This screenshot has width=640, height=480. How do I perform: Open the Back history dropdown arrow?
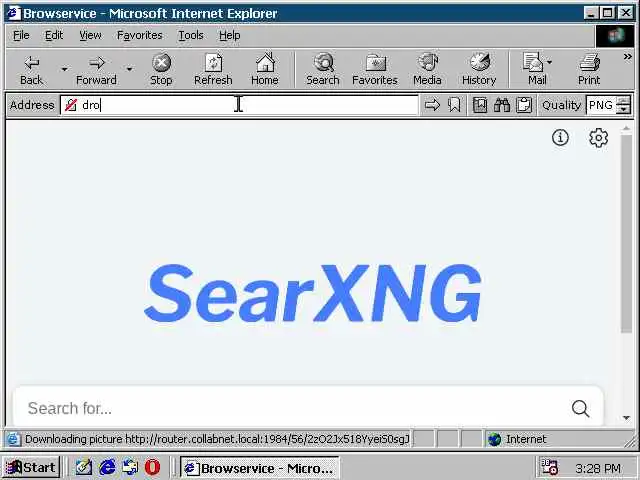coord(64,69)
